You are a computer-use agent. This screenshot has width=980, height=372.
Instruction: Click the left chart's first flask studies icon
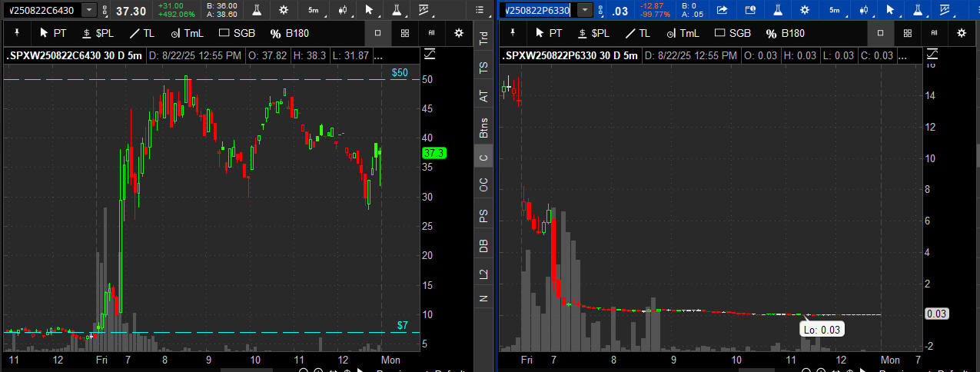coord(253,10)
